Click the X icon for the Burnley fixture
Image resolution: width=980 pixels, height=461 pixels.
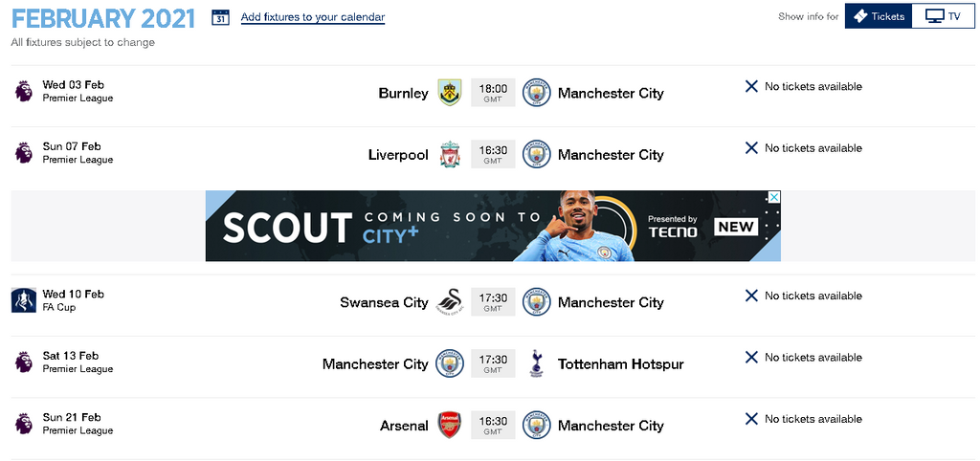pos(751,87)
